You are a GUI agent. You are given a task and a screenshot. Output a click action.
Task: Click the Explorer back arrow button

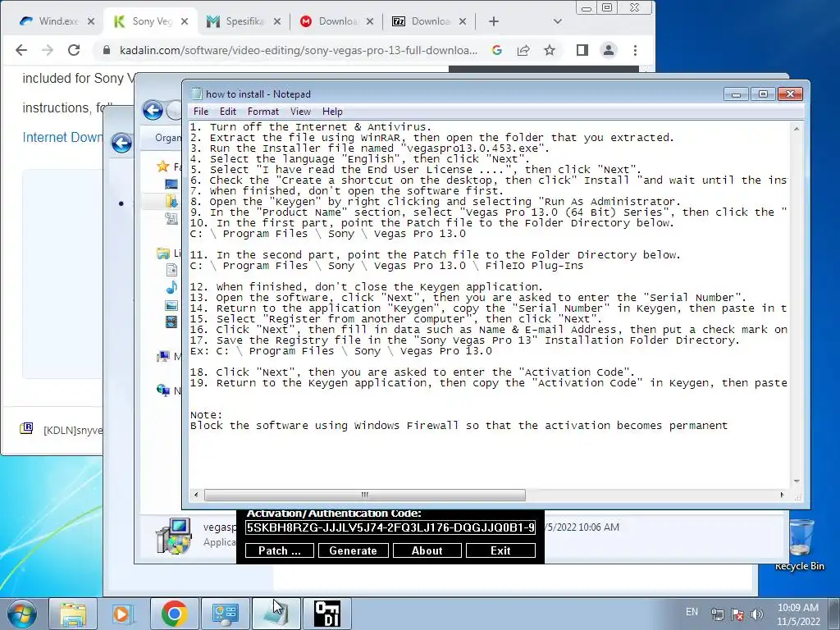pyautogui.click(x=153, y=111)
